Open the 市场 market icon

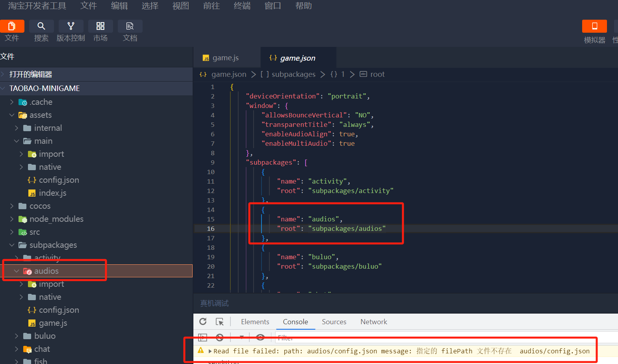click(x=100, y=26)
